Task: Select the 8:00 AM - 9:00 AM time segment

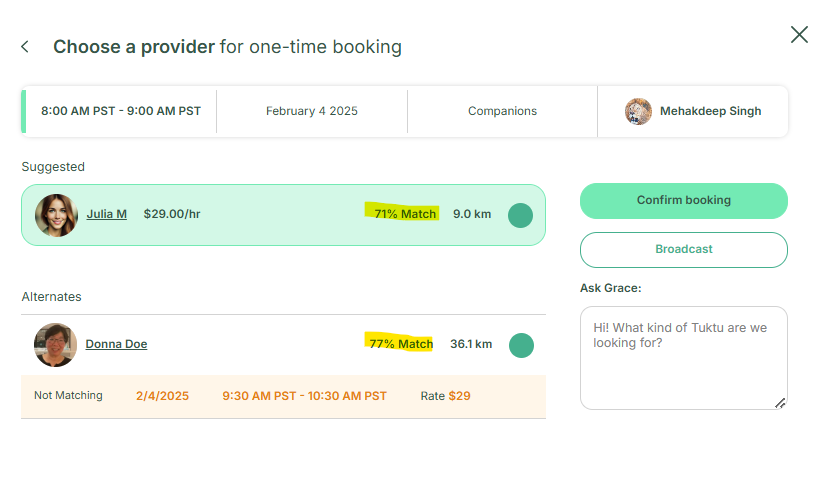Action: 120,111
